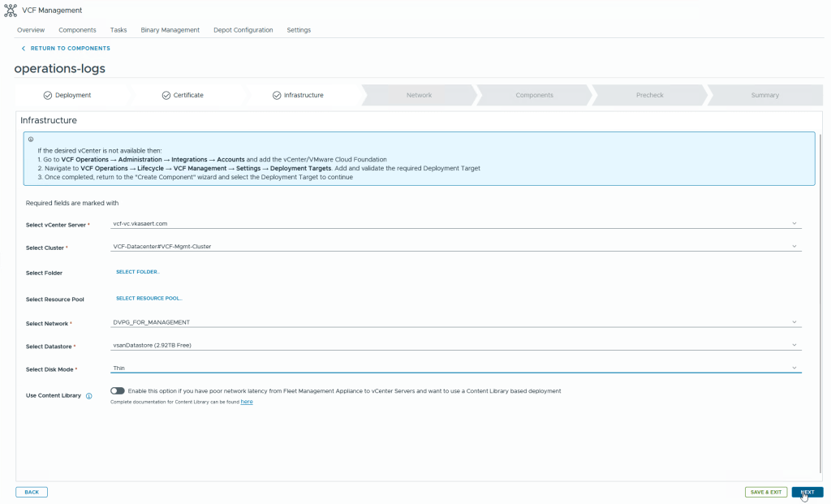Click the info icon in the blue banner
This screenshot has height=504, width=831.
[31, 139]
